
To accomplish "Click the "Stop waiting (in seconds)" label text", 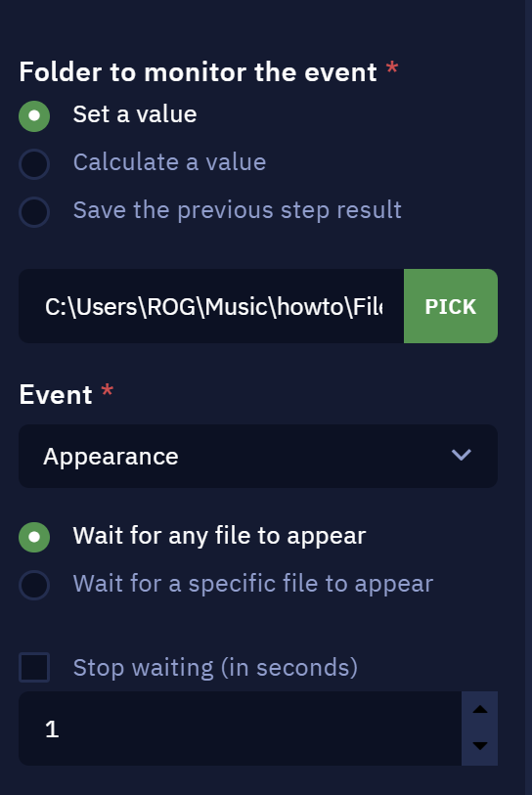I will click(215, 668).
